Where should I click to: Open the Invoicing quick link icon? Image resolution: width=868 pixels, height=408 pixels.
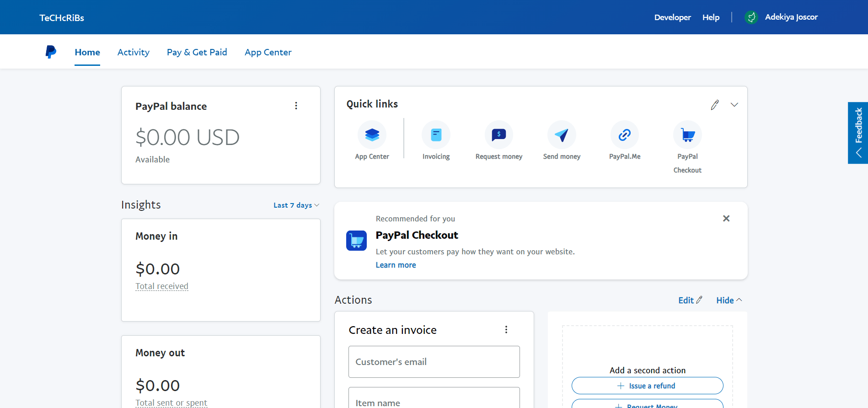[x=436, y=134]
